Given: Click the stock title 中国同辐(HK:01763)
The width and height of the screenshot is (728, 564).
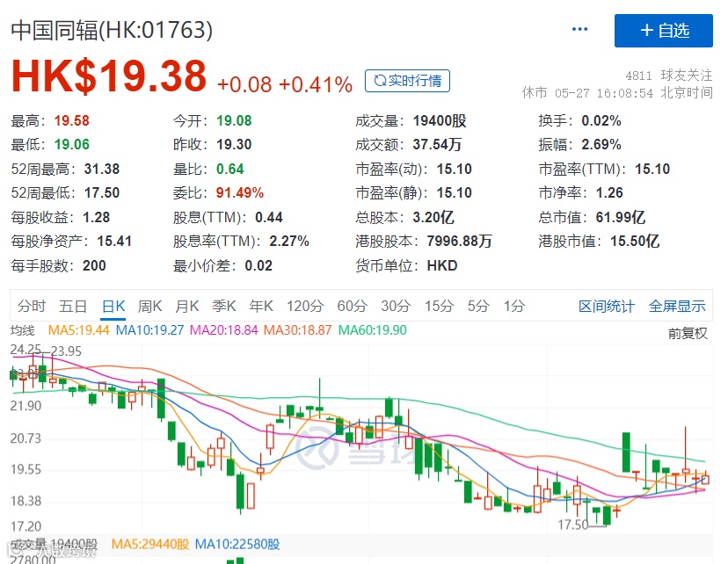Looking at the screenshot, I should (112, 30).
